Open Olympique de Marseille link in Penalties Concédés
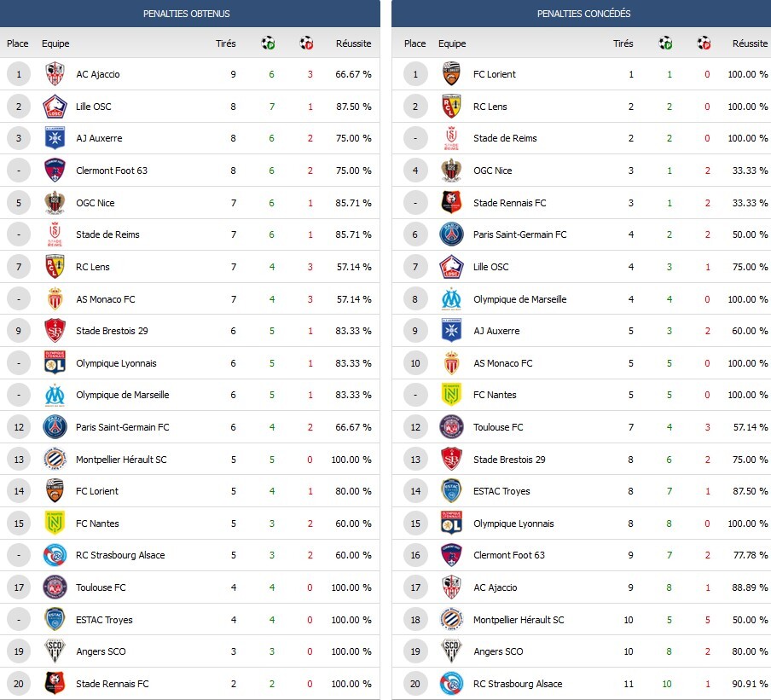Screen dimensions: 771x700 click(x=519, y=299)
